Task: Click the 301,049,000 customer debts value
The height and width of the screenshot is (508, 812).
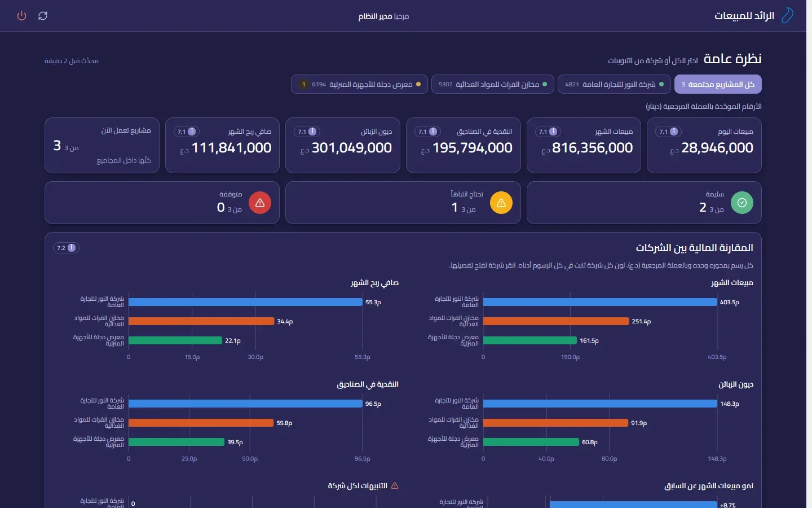Action: 352,148
